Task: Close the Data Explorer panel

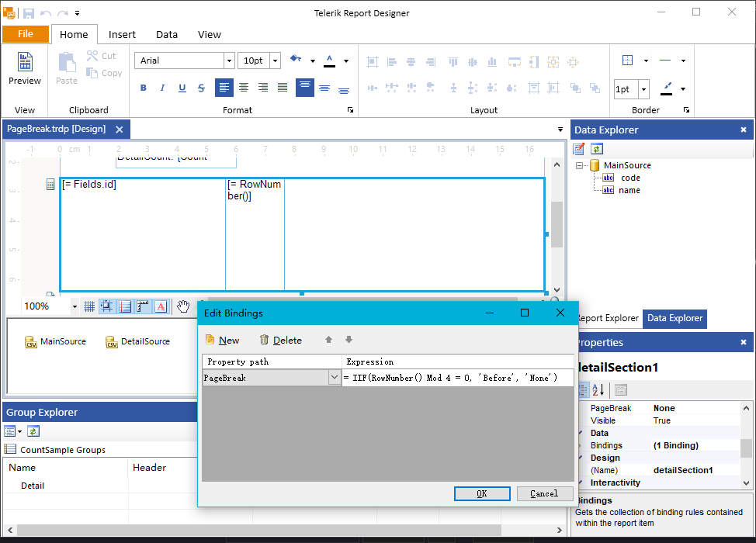Action: coord(744,130)
